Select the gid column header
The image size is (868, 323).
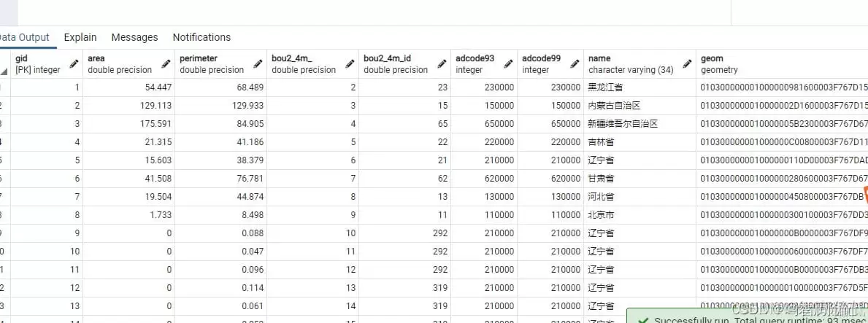[x=47, y=63]
